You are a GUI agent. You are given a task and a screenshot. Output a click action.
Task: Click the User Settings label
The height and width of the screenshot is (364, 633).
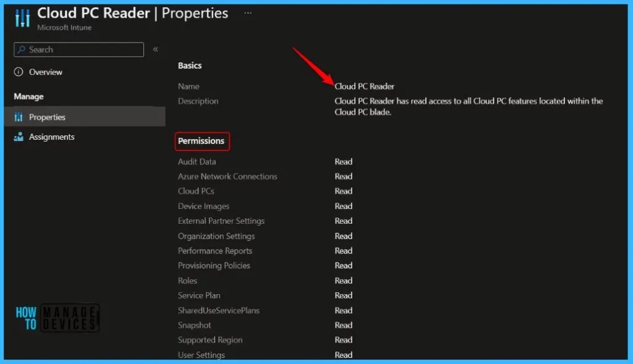coord(202,355)
